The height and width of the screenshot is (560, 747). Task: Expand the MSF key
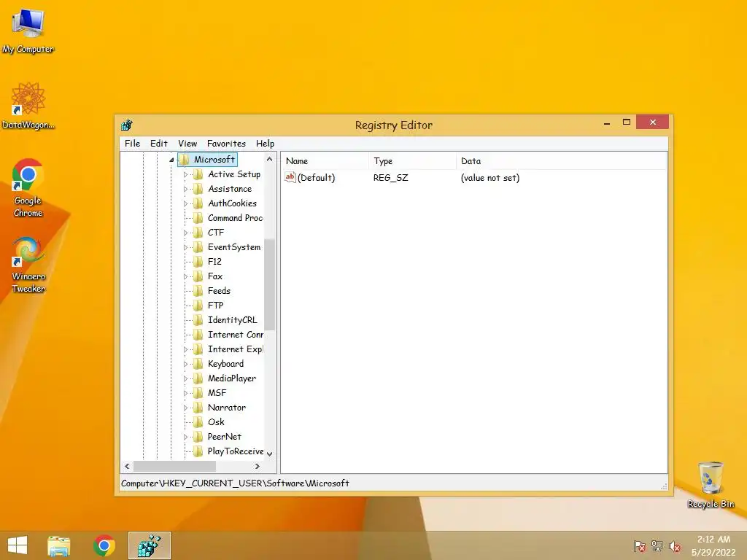(185, 393)
